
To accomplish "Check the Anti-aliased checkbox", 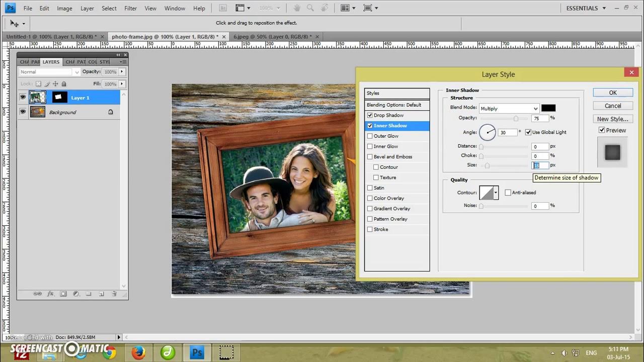I will [x=508, y=193].
